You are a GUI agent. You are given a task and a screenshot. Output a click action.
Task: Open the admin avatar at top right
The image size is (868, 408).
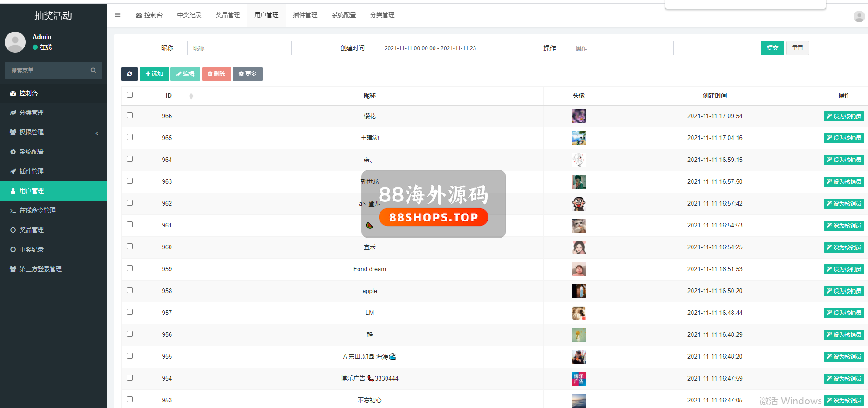pos(859,17)
